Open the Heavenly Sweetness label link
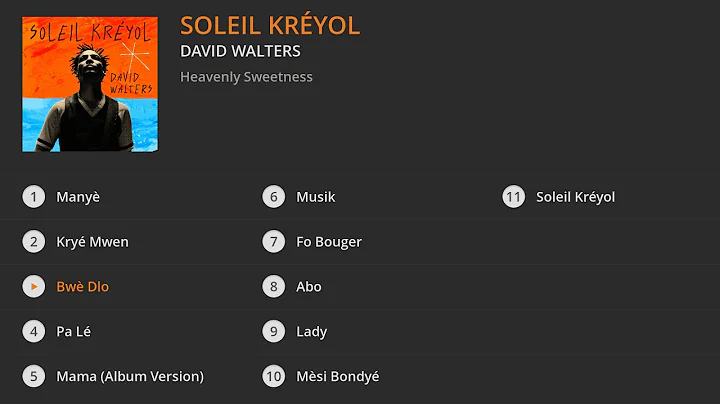 (x=246, y=77)
